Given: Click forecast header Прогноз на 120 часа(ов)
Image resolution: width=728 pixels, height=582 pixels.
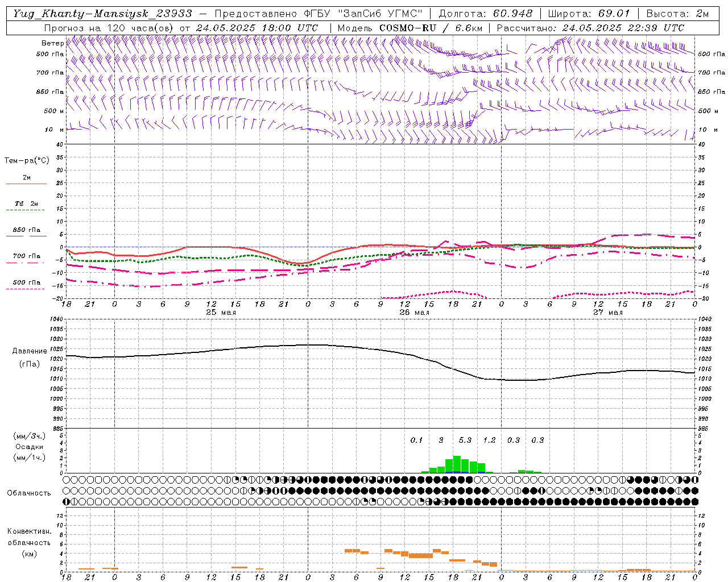Looking at the screenshot, I should [109, 28].
